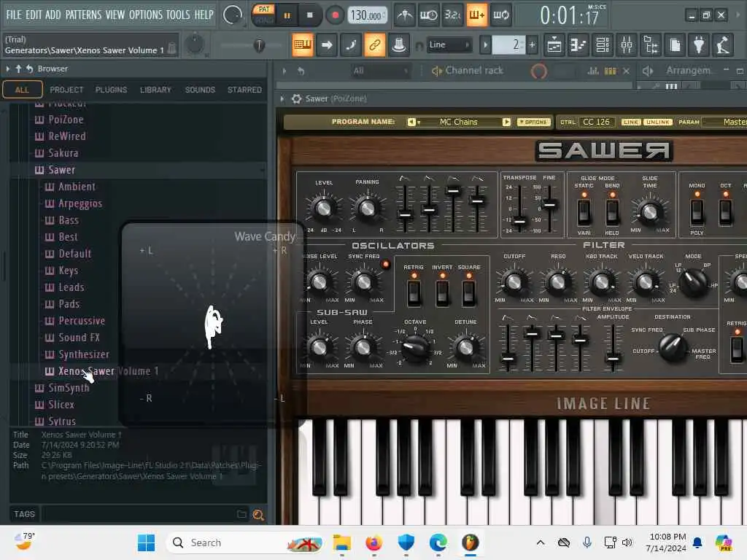Click the browser refresh back-arrow icon
Image resolution: width=747 pixels, height=560 pixels.
(x=29, y=69)
